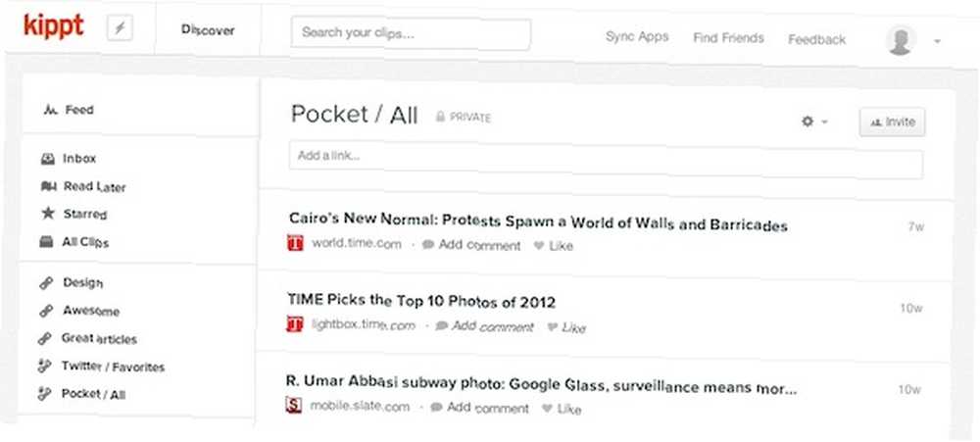
Task: Like the R. Umar Abbasi clip
Action: (562, 409)
